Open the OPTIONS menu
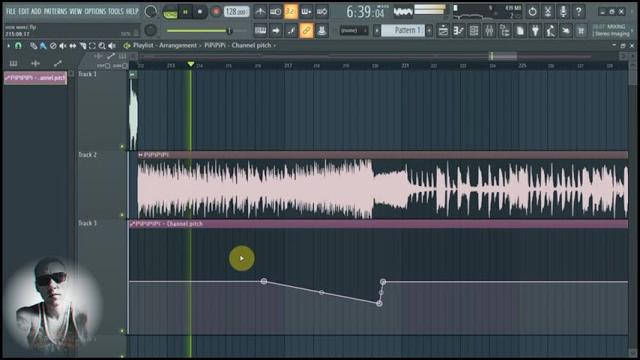 tap(95, 11)
